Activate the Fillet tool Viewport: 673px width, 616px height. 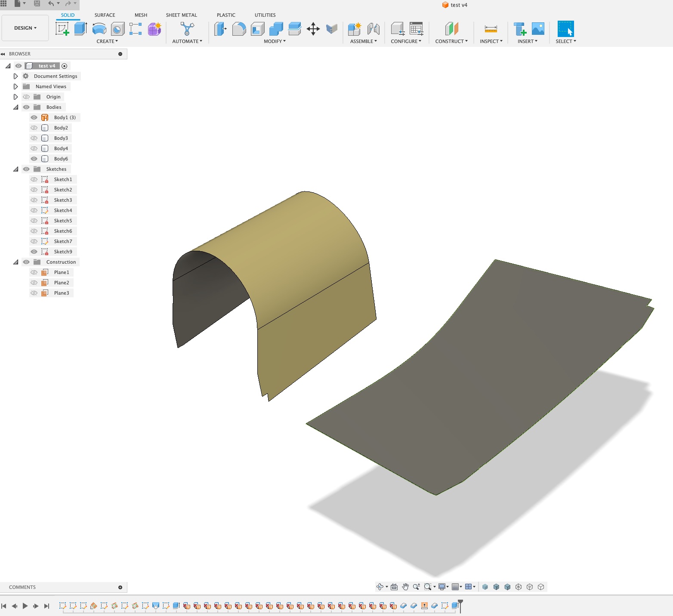239,29
